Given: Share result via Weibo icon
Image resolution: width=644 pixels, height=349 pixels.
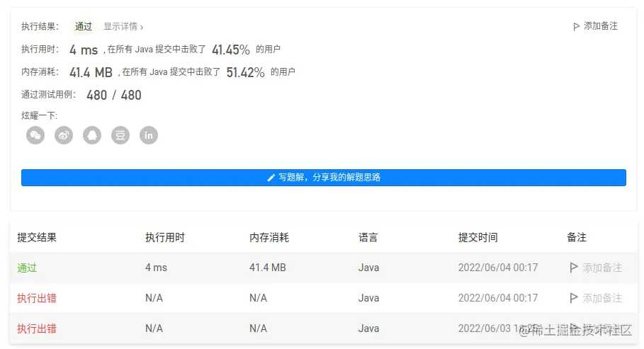Looking at the screenshot, I should (64, 135).
